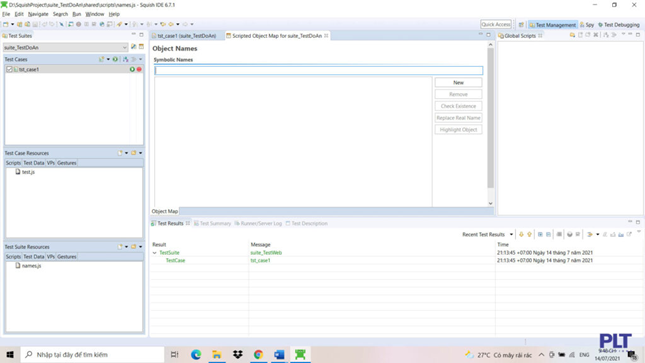The width and height of the screenshot is (645, 363).
Task: Run all test cases icon in Test Cases header
Action: 115,59
